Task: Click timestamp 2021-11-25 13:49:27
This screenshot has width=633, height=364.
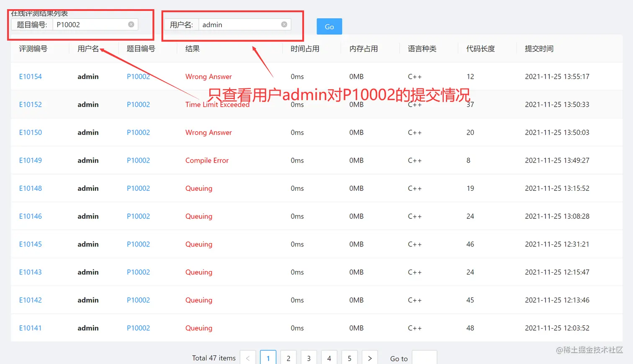Action: [557, 160]
